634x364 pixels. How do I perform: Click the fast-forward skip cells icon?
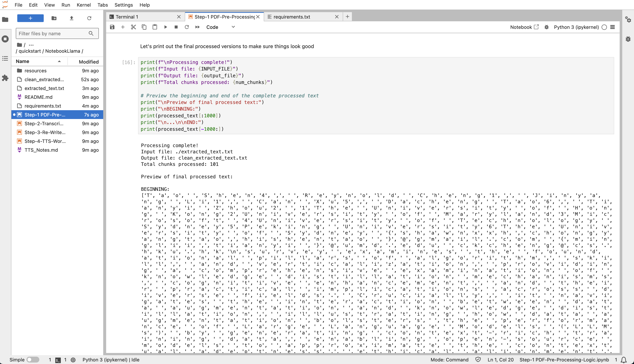197,27
